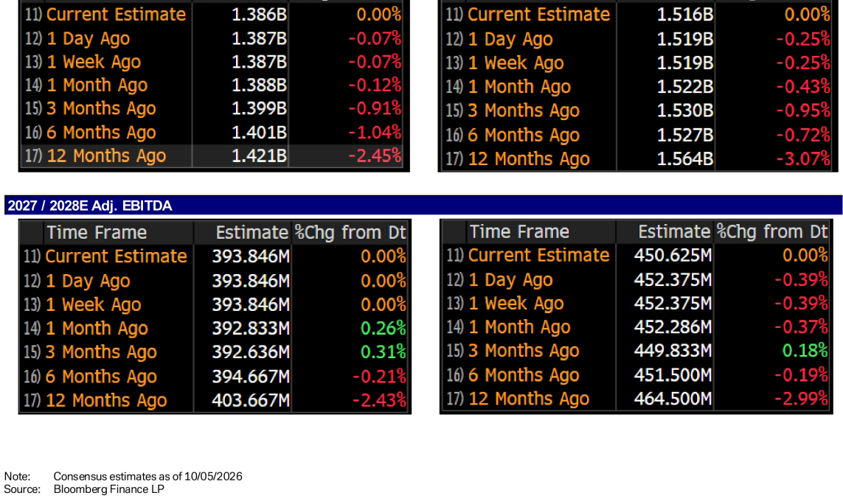The width and height of the screenshot is (843, 504).
Task: Click the 451.500M estimate value
Action: (x=673, y=374)
